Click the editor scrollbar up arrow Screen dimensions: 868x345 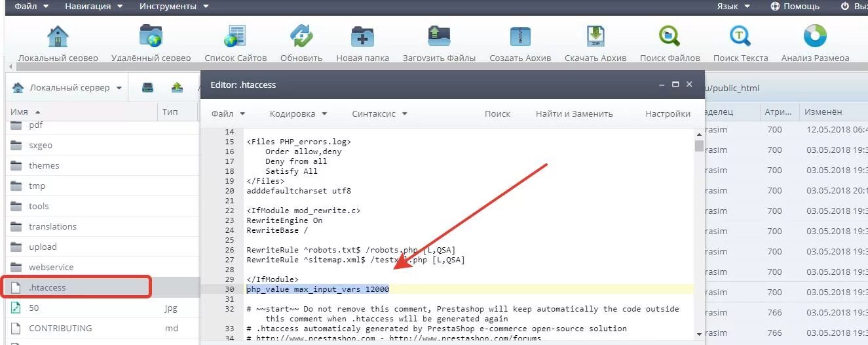click(699, 133)
